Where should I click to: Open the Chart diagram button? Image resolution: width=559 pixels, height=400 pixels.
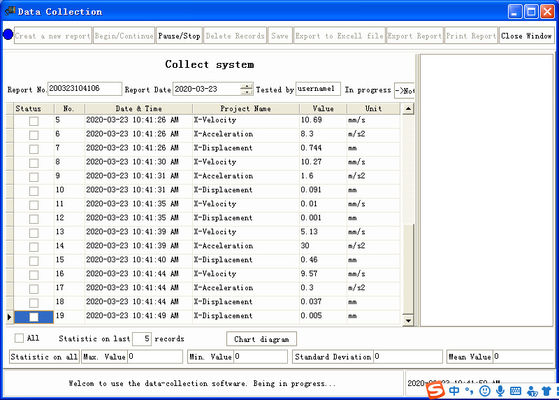coord(261,339)
